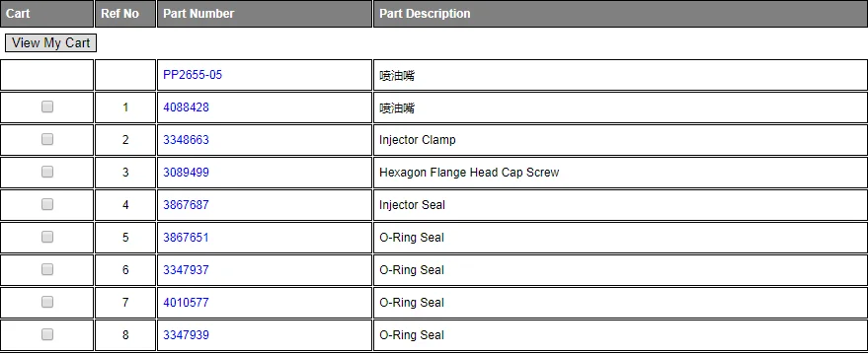This screenshot has width=868, height=355.
Task: Open part link 3867651
Action: point(186,238)
